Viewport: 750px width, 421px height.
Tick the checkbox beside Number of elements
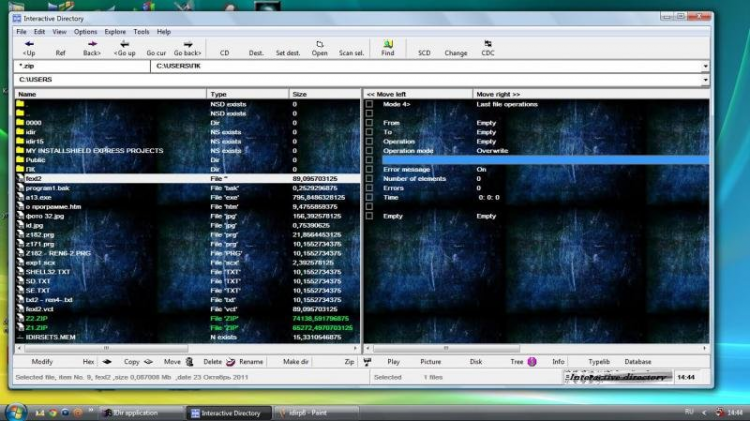(369, 178)
